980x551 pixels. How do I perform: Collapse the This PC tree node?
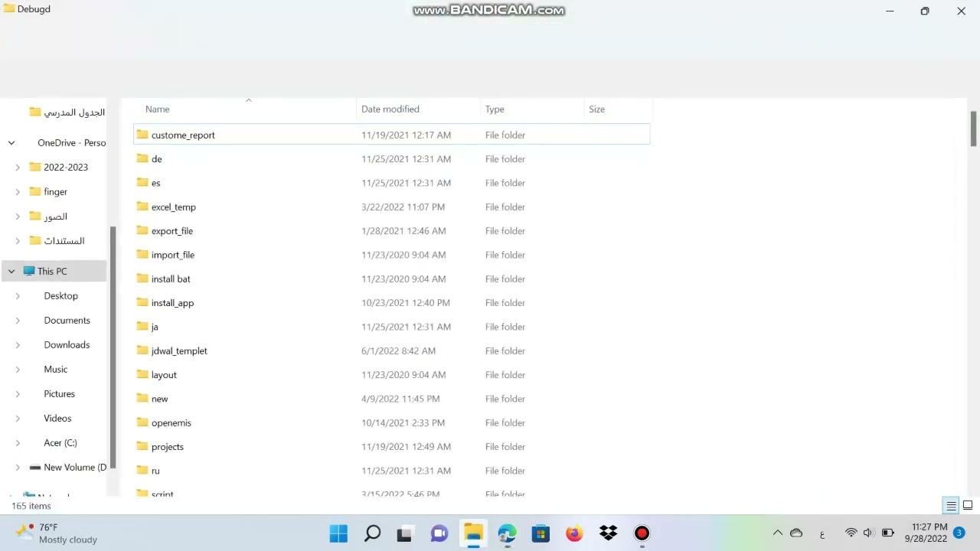coord(11,272)
